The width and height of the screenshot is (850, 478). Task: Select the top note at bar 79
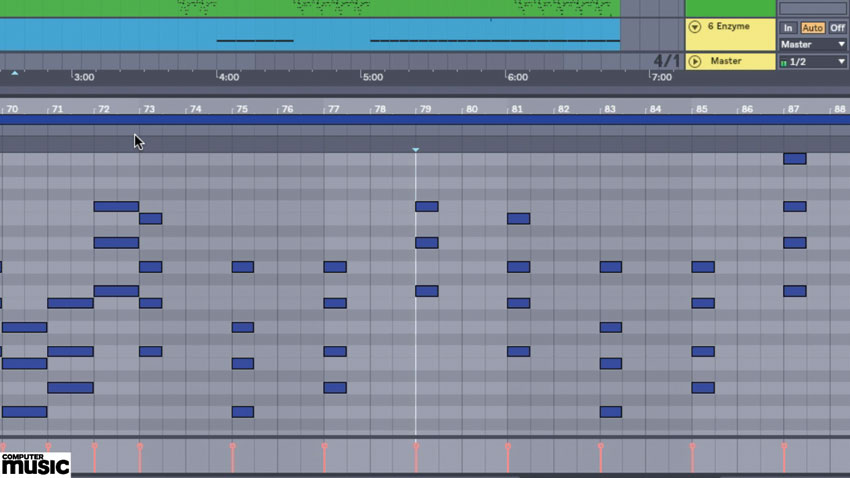[x=427, y=206]
